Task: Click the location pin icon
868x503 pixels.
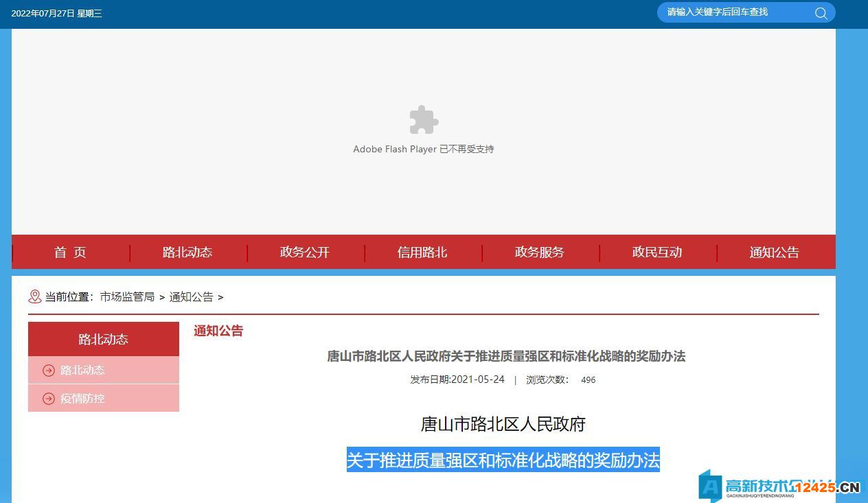Action: (34, 296)
